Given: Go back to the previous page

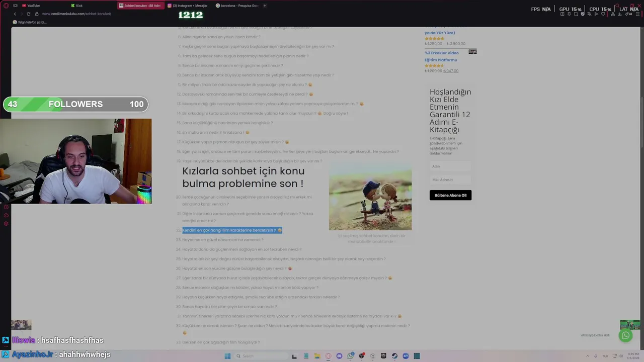Looking at the screenshot, I should 15,14.
